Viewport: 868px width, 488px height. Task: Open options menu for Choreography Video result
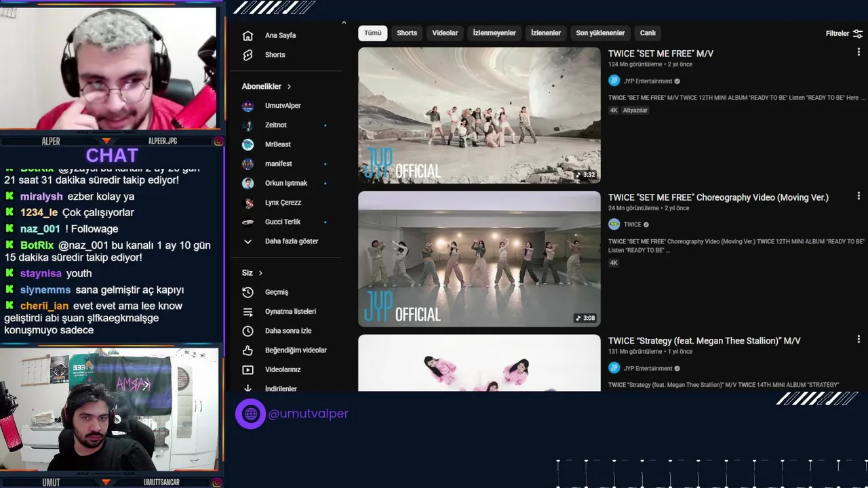(859, 196)
